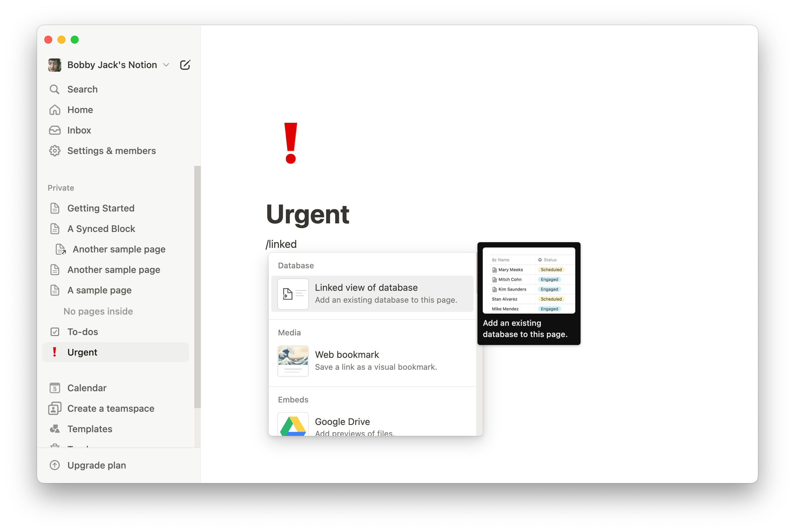
Task: Click the Getting Started page link
Action: (100, 208)
